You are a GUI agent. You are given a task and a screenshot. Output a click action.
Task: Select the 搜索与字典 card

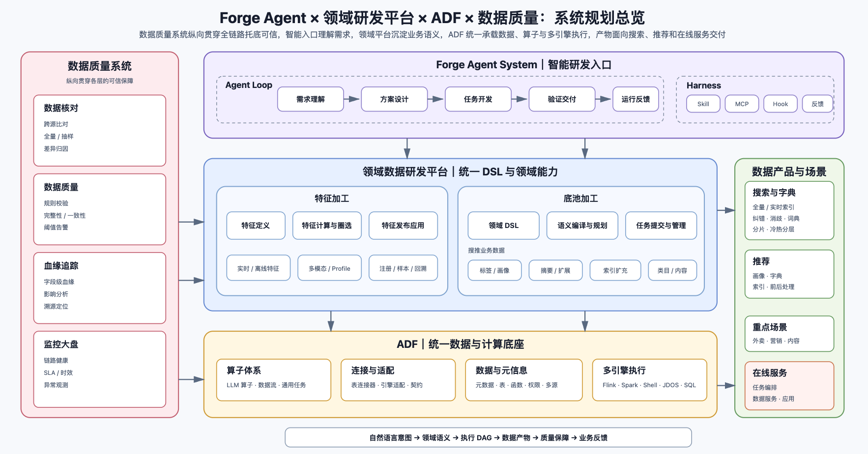coord(789,211)
